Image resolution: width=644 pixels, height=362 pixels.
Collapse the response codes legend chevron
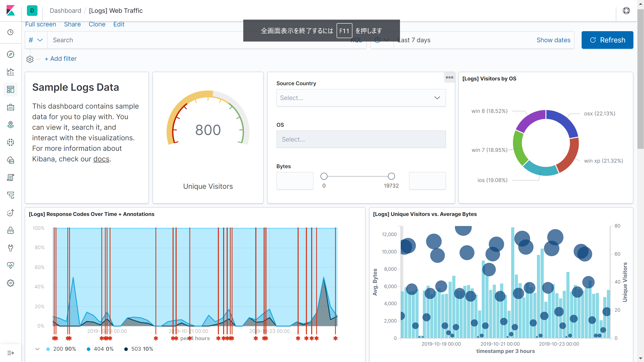coord(37,349)
